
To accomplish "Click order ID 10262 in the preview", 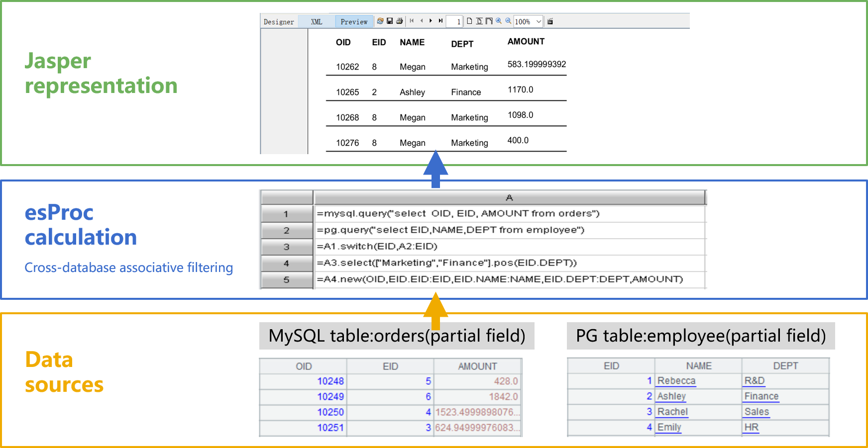I will (x=347, y=67).
